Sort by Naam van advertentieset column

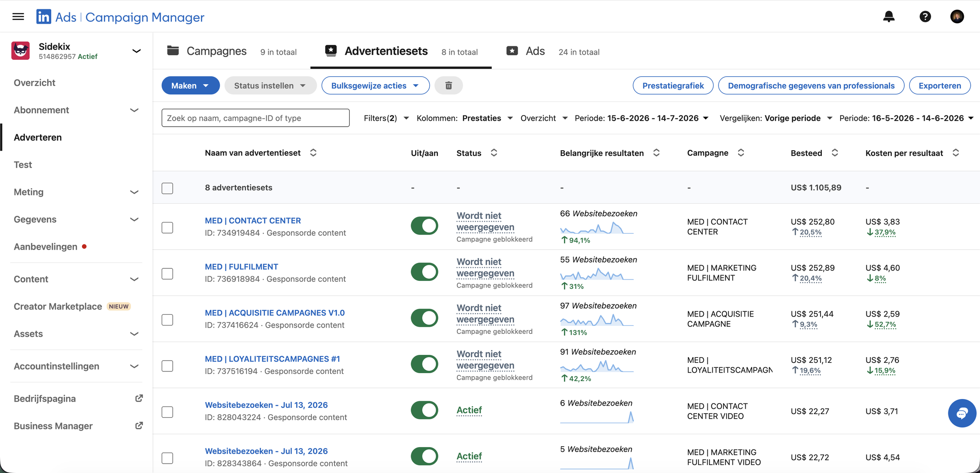[x=313, y=153]
